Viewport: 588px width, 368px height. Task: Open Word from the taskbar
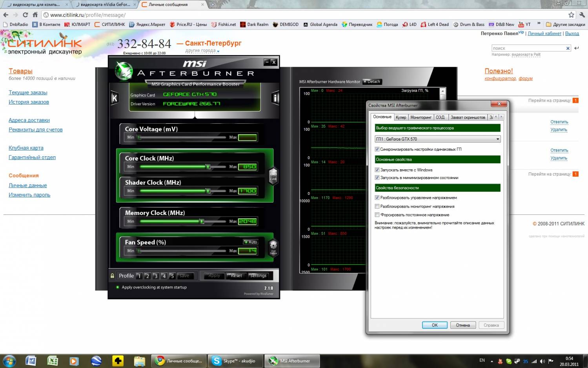click(31, 361)
